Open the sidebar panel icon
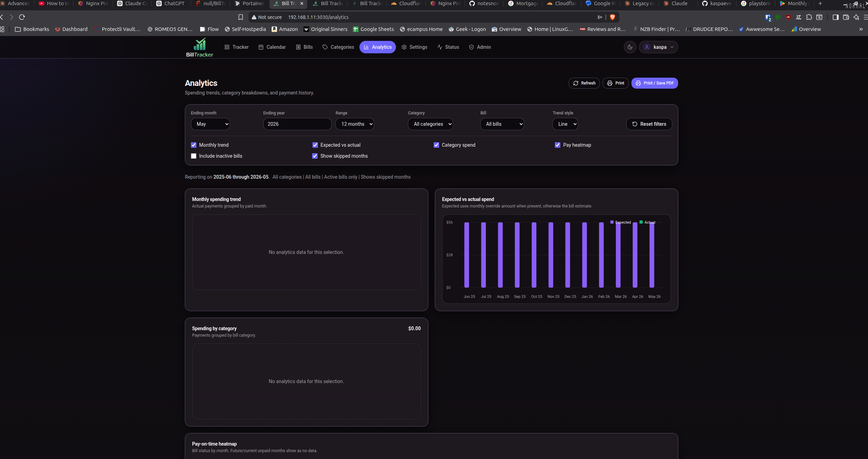 (x=835, y=17)
